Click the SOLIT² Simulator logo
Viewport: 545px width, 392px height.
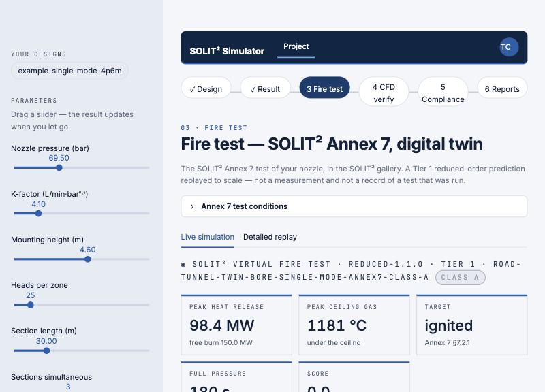point(227,51)
